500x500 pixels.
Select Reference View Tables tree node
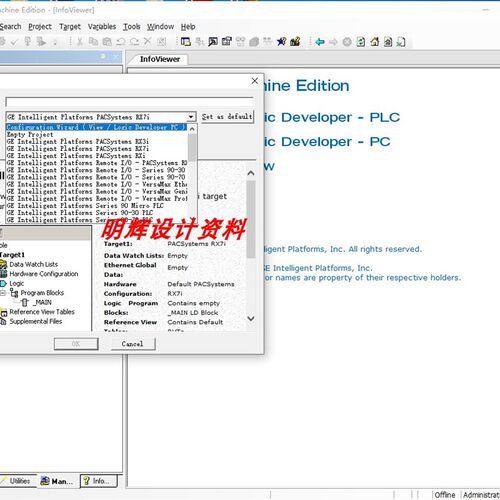(x=42, y=312)
